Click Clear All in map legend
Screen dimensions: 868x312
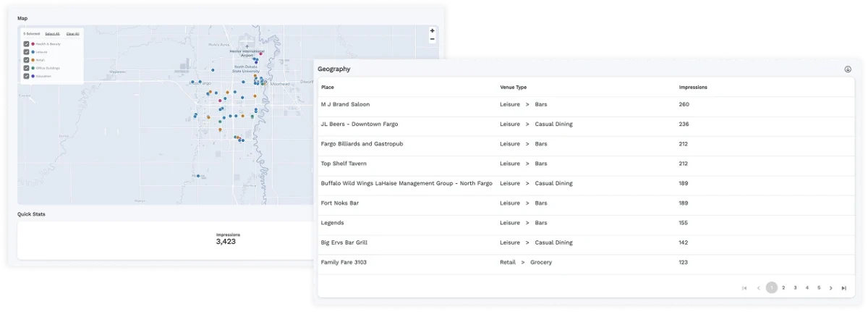(x=72, y=33)
